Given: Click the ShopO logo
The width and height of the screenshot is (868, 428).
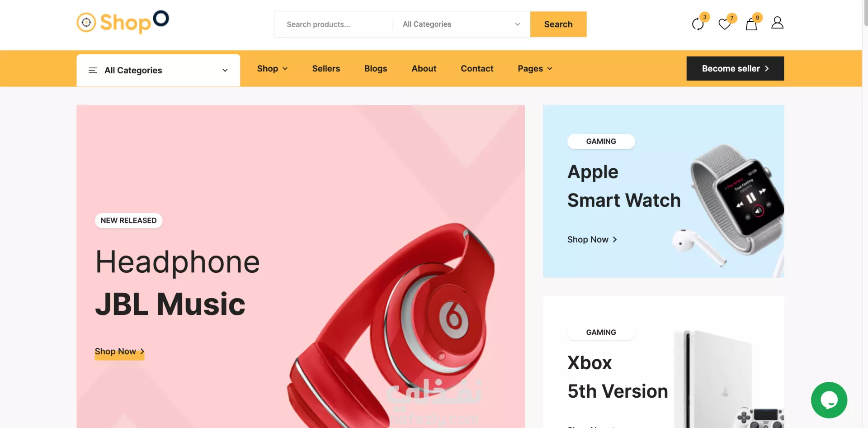Looking at the screenshot, I should pos(123,22).
